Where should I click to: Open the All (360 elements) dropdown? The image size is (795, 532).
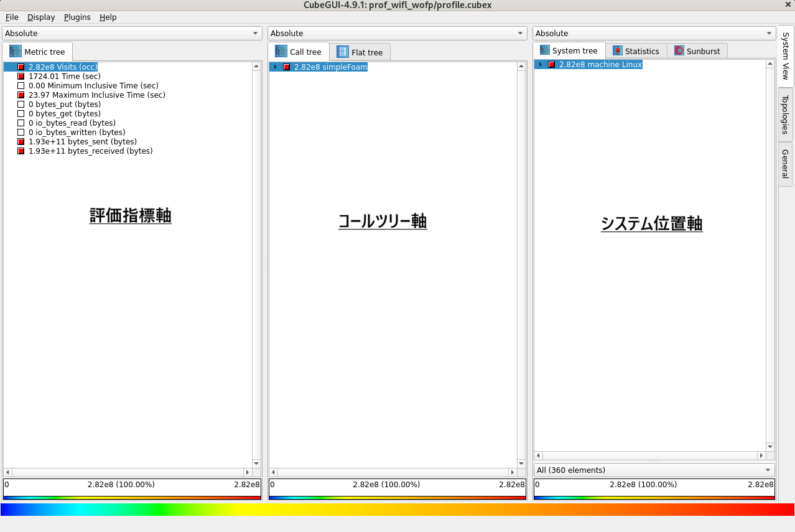(x=654, y=470)
